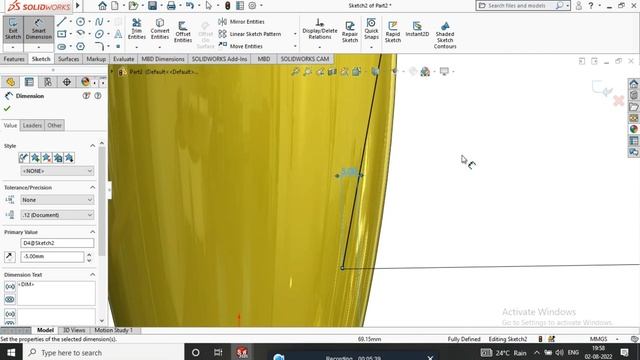Click Trim Entities tool
Viewport: 640px width, 360px height.
(x=137, y=29)
